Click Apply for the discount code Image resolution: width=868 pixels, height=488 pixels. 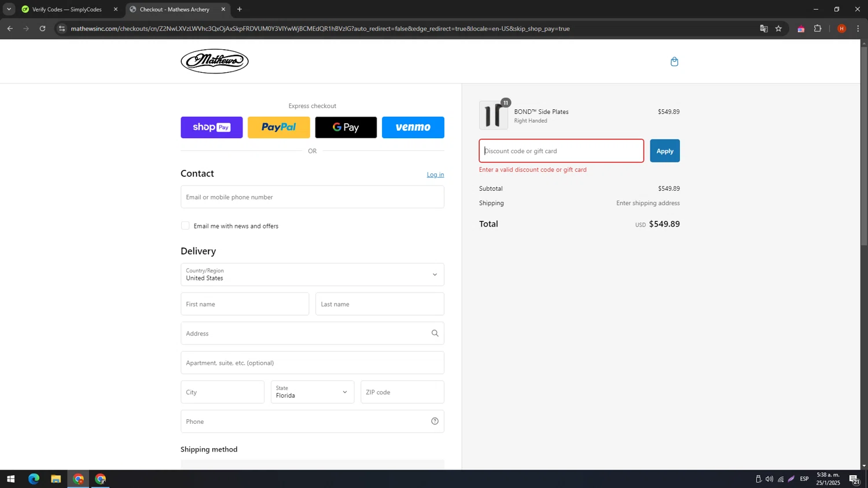(665, 151)
